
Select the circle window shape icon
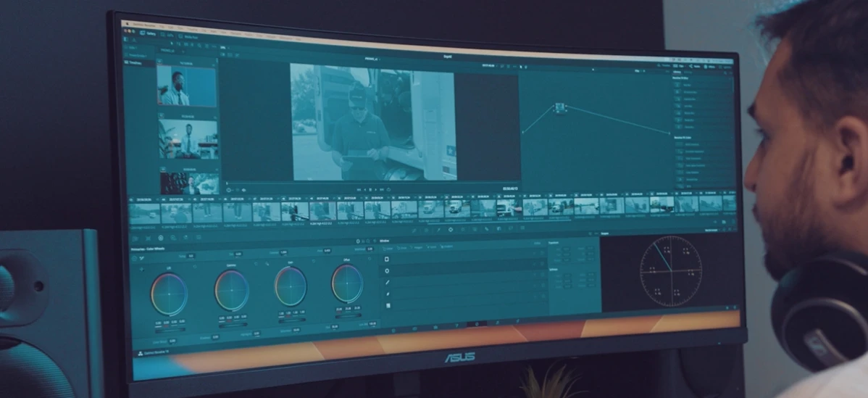387,270
